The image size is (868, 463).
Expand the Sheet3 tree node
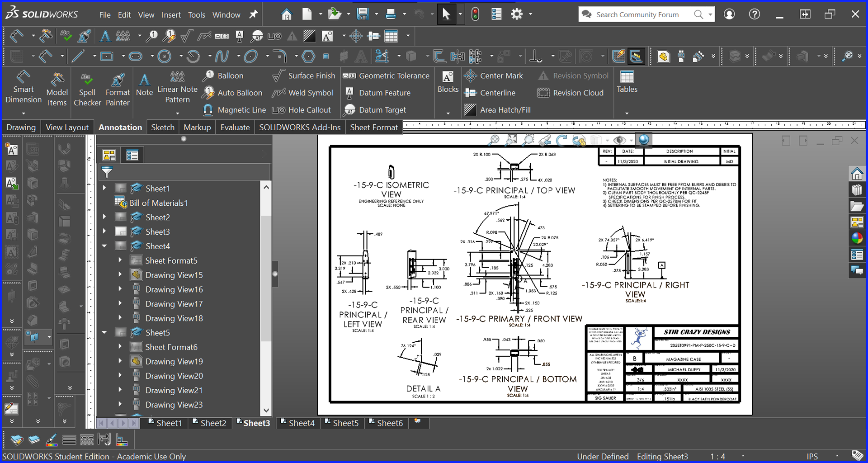click(104, 231)
